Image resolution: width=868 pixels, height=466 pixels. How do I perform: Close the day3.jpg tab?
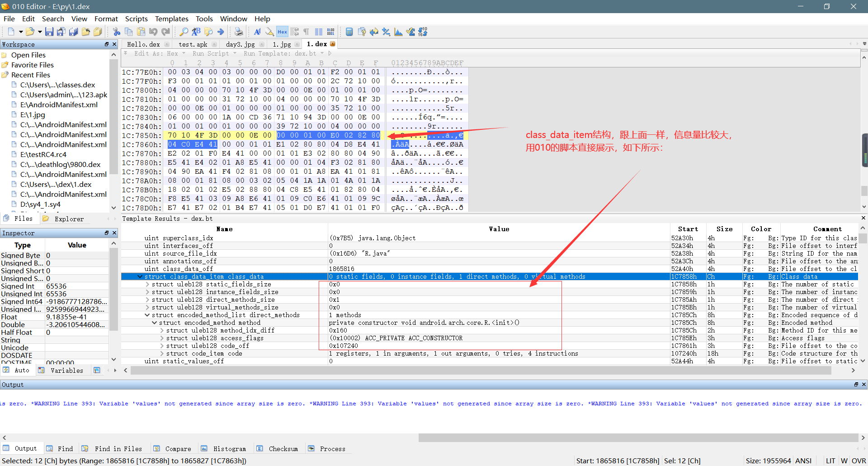(x=261, y=44)
